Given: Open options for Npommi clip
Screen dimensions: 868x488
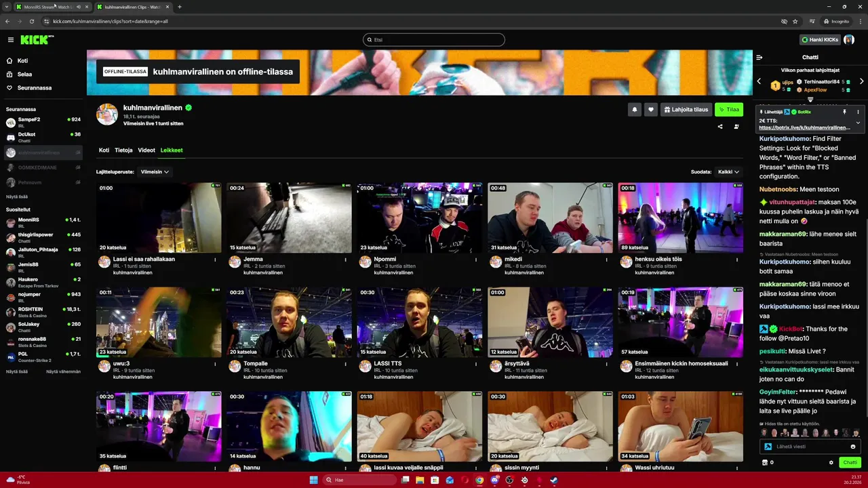Looking at the screenshot, I should click(476, 260).
